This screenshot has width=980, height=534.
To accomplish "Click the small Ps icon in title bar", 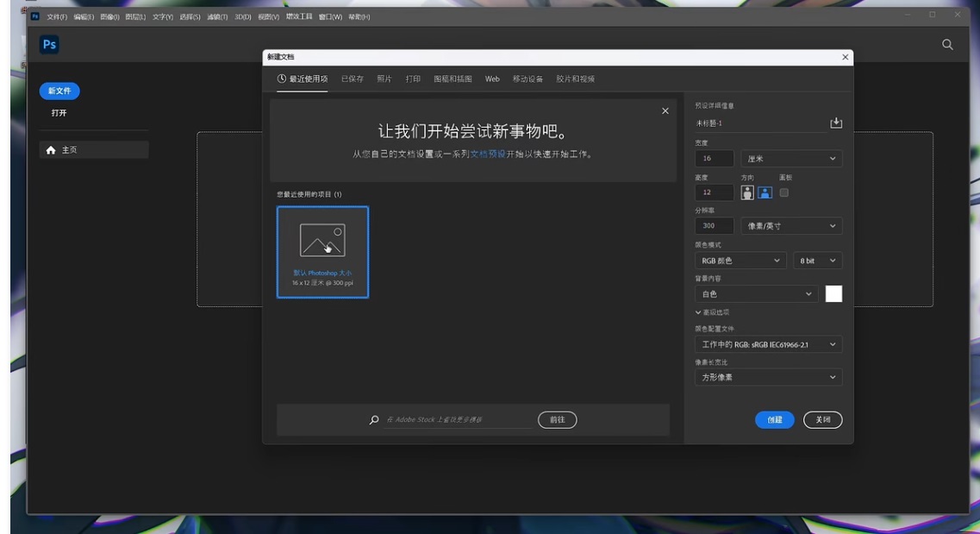I will [x=35, y=16].
